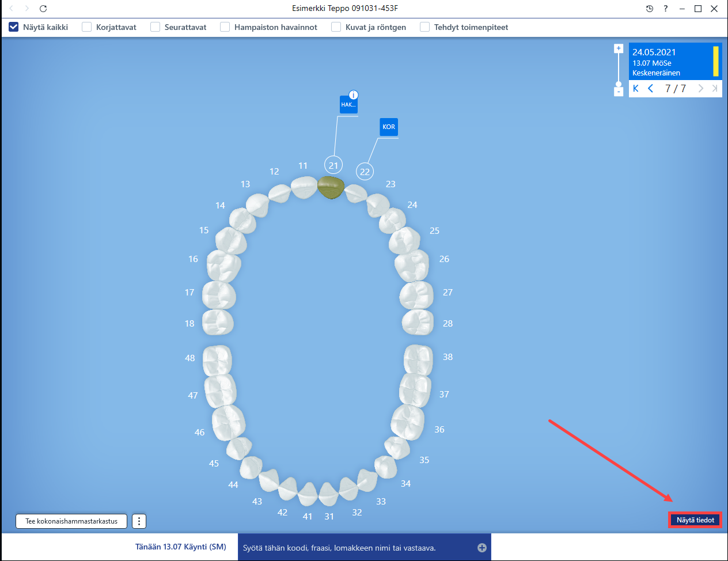Viewport: 728px width, 561px height.
Task: Enable Kuvat ja röntgen checkbox
Action: (x=336, y=27)
